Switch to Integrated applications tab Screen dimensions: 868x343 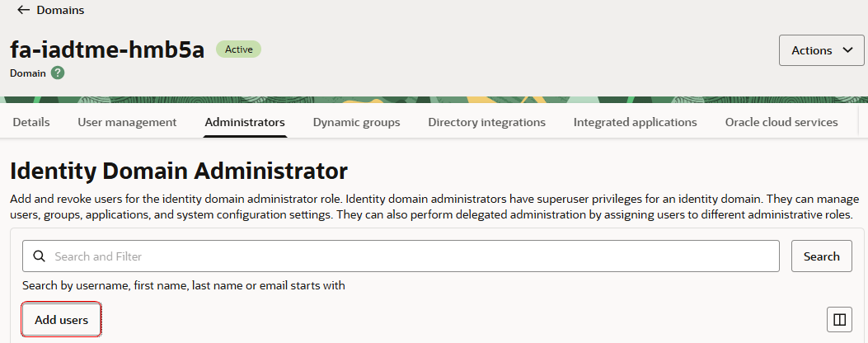(635, 122)
